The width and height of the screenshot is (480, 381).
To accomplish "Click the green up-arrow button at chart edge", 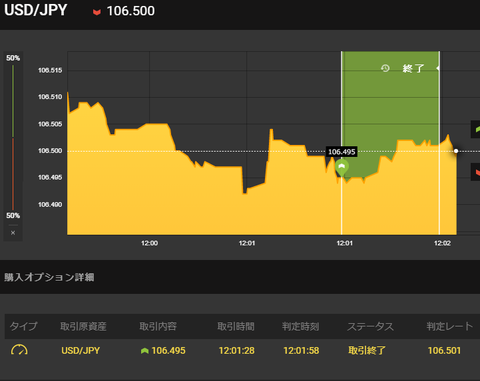I will click(476, 129).
